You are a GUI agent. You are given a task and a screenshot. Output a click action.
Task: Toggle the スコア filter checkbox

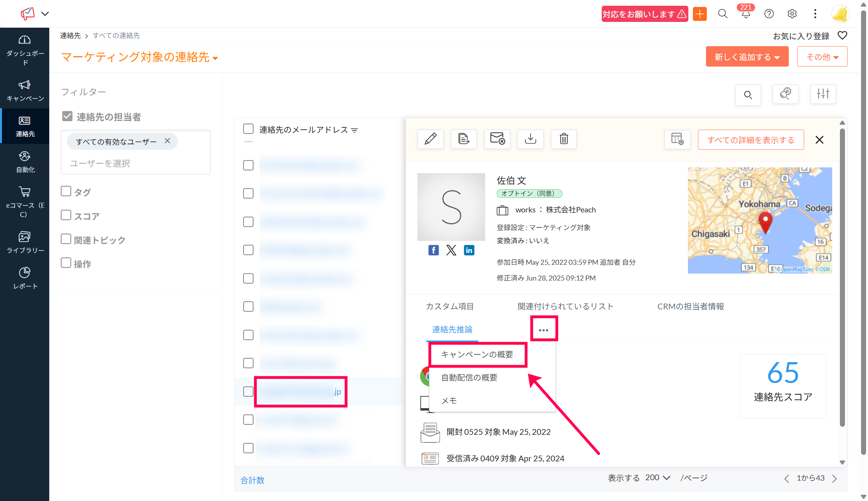(66, 215)
